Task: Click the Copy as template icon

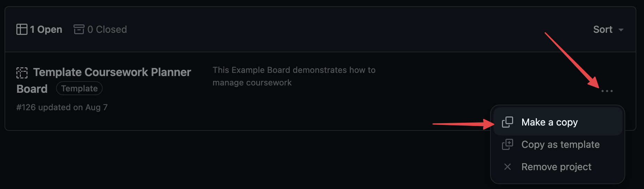Action: tap(508, 144)
